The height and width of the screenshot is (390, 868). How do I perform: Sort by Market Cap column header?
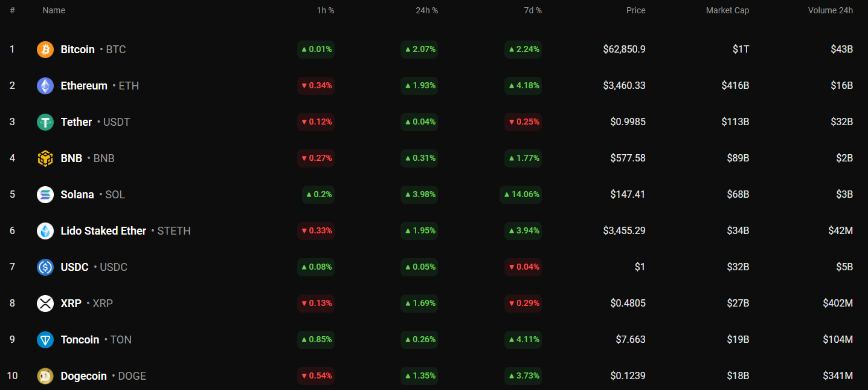727,10
